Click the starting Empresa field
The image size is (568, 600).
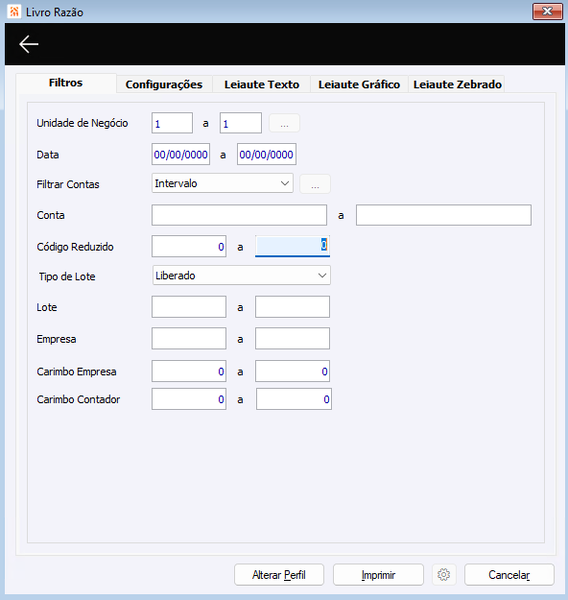pos(189,338)
